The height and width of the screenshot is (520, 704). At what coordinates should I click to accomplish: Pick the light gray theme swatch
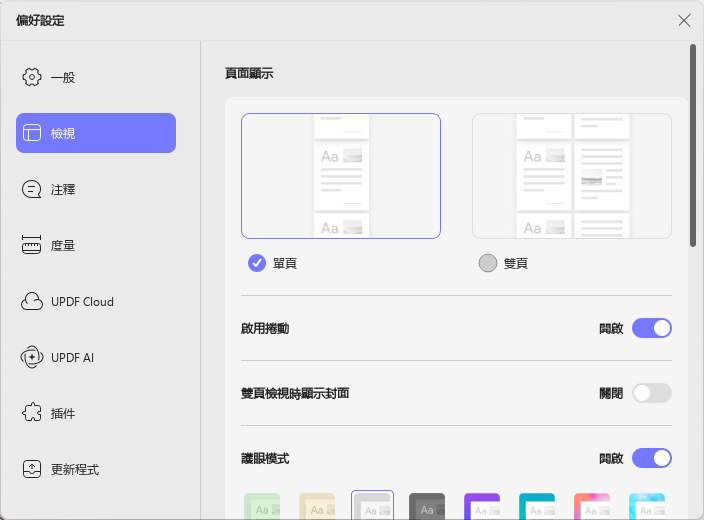[x=372, y=506]
